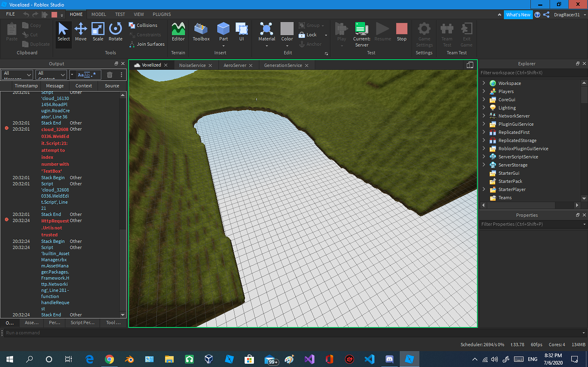The height and width of the screenshot is (367, 588).
Task: Launch Blender from the taskbar
Action: click(130, 359)
